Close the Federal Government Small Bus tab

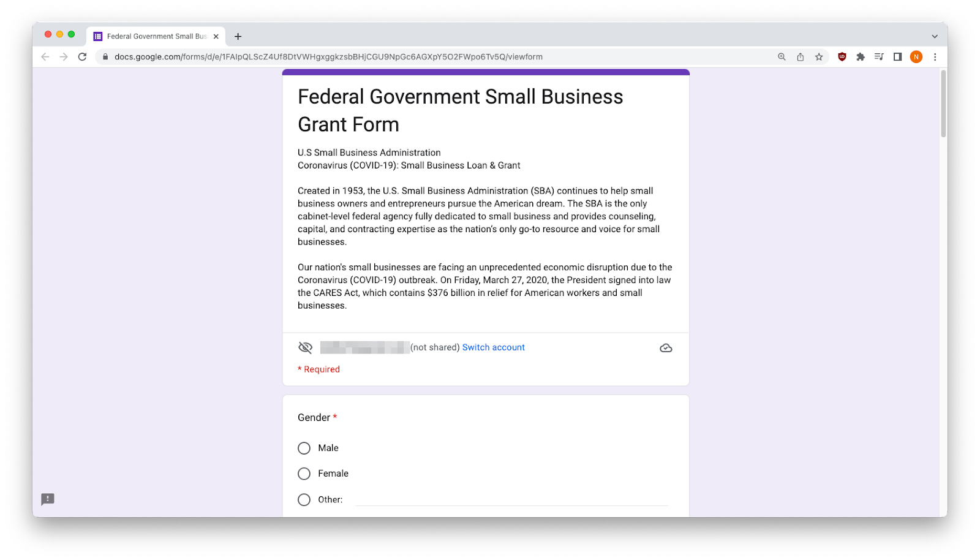[x=216, y=36]
